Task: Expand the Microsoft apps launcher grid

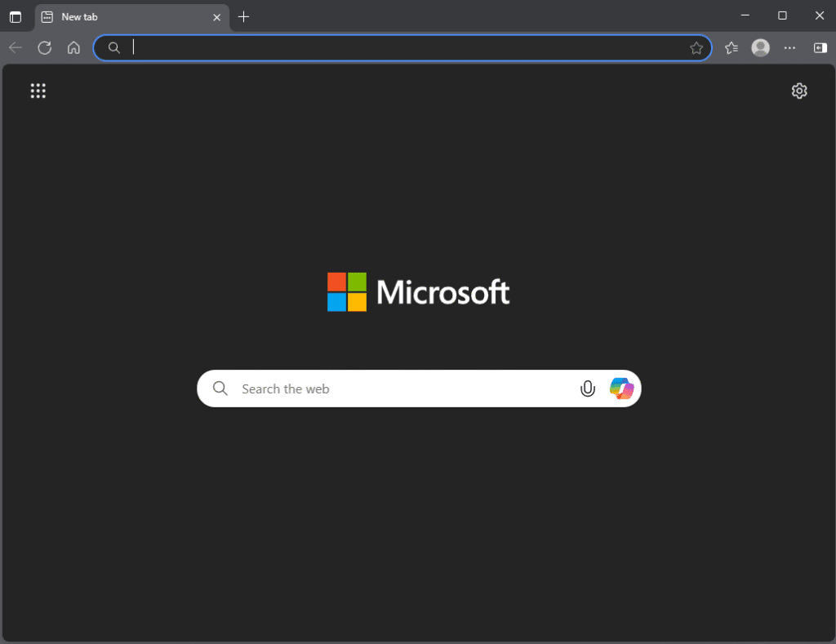Action: [x=38, y=91]
